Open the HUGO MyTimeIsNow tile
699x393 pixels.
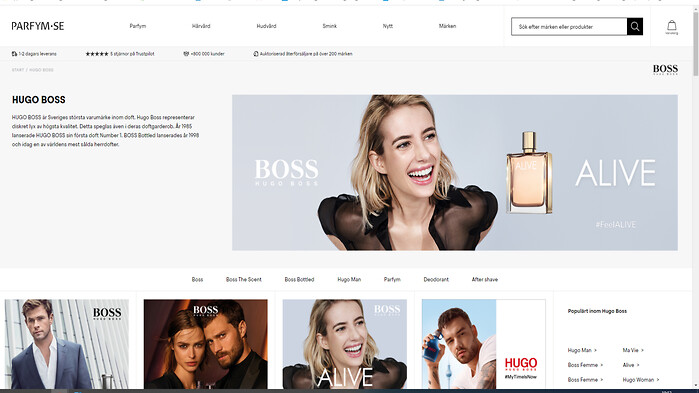click(x=484, y=344)
